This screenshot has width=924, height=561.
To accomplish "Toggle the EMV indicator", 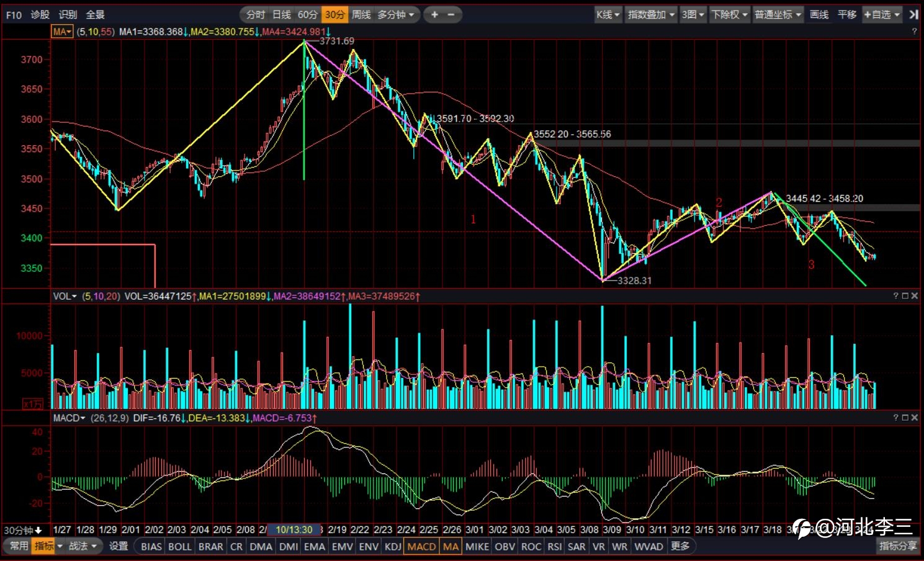I will [343, 546].
